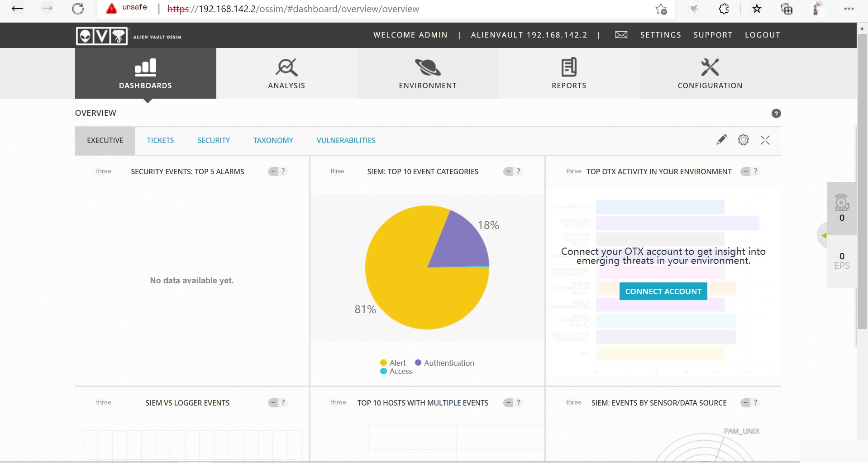Click the vertical page scrollbar

(x=863, y=181)
